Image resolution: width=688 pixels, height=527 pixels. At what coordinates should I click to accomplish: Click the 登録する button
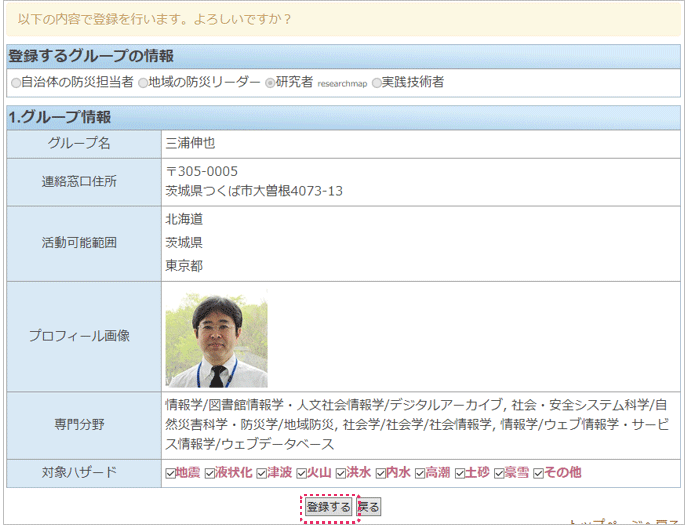(x=329, y=507)
